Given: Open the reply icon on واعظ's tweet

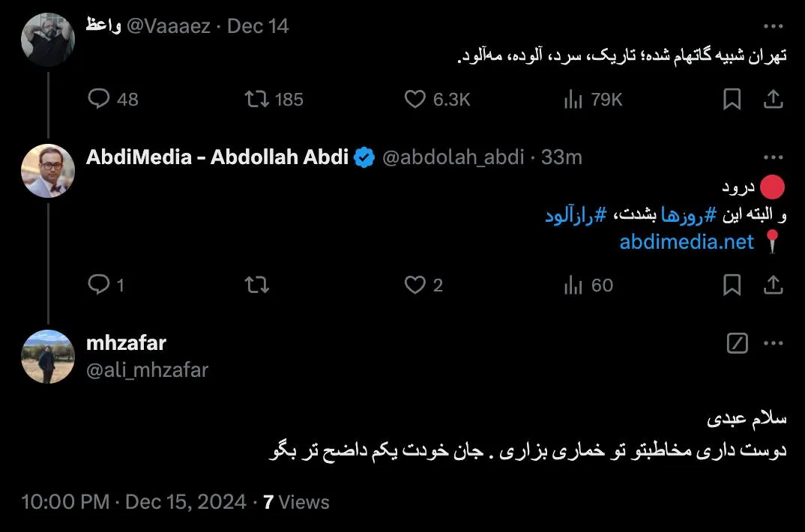Looking at the screenshot, I should pyautogui.click(x=100, y=98).
